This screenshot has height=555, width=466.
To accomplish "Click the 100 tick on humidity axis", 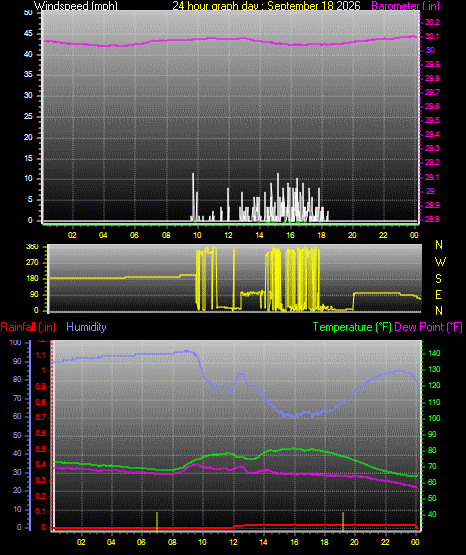I will [x=15, y=343].
